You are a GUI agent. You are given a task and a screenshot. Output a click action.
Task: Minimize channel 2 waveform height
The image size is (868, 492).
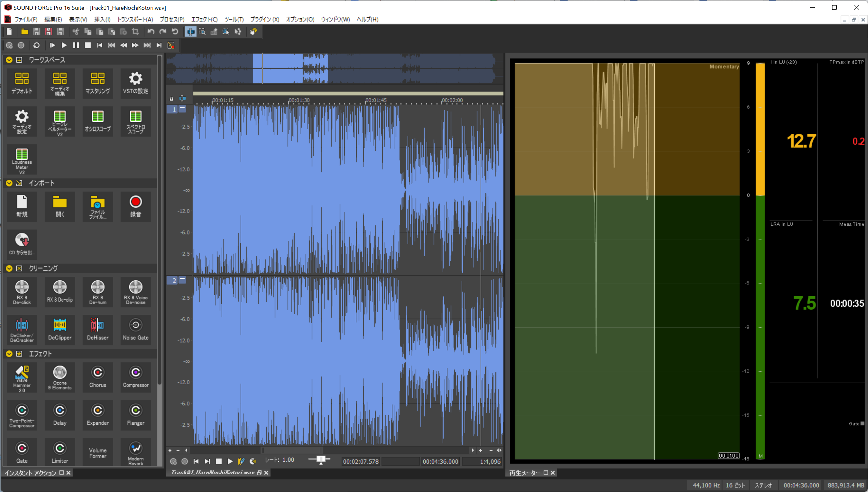click(x=182, y=279)
